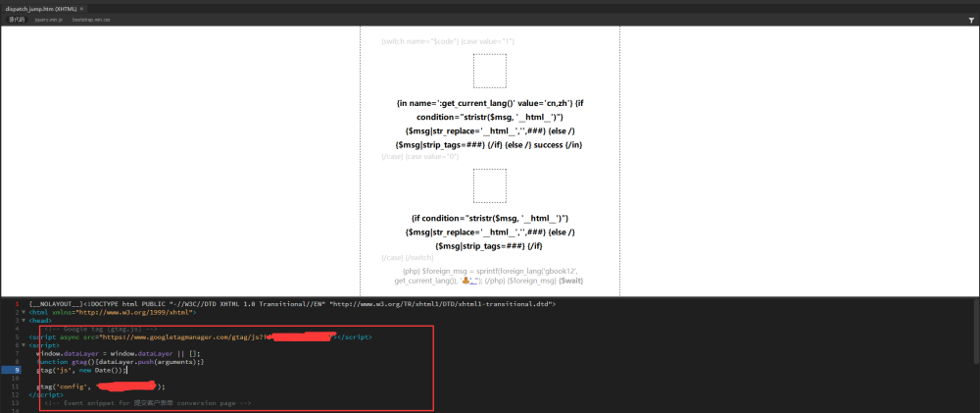Viewport: 980px width, 413px height.
Task: Click the Google tag comment on line 4
Action: click(101, 329)
